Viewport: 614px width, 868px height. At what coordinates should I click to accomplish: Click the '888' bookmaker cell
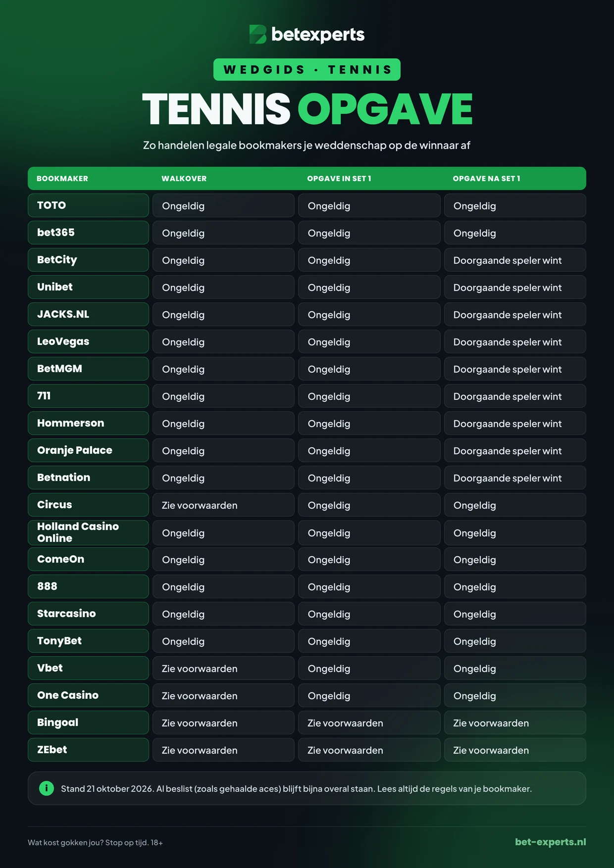88,586
